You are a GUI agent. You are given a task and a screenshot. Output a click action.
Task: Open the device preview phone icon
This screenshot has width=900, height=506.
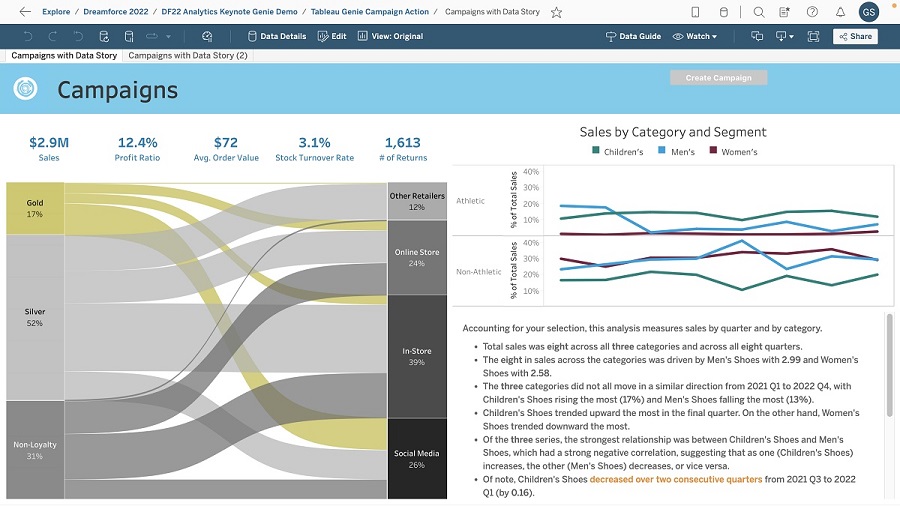coord(695,12)
